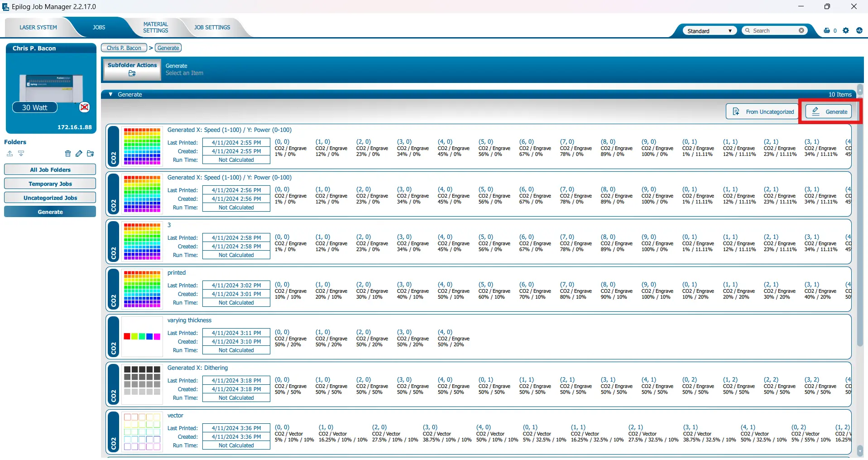Click Last Printed '4/11/2024 3:02 PM' field
The height and width of the screenshot is (460, 868).
236,286
